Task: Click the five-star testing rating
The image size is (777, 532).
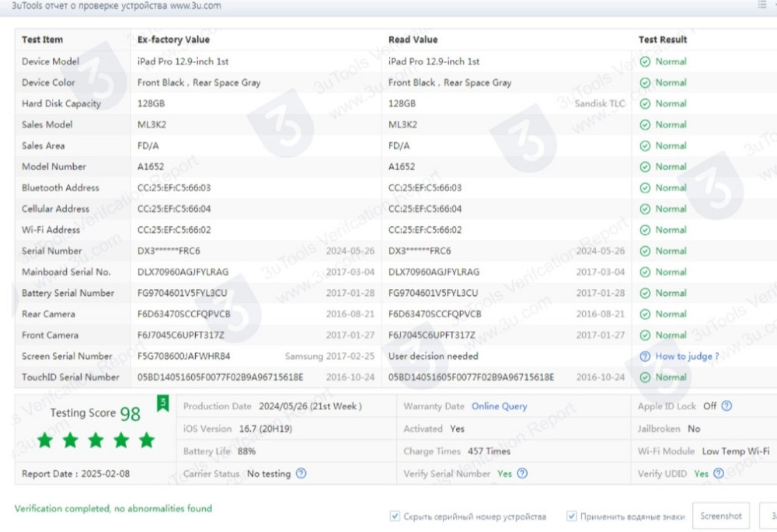Action: pos(96,441)
